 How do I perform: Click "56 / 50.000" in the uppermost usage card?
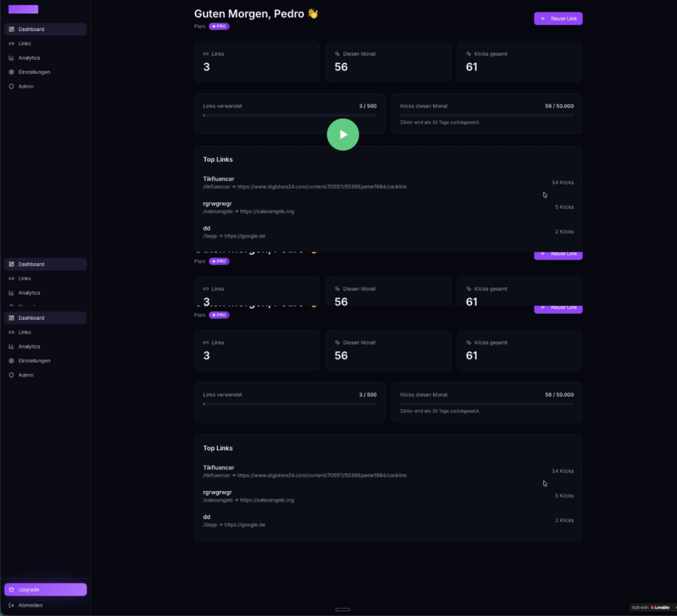559,106
